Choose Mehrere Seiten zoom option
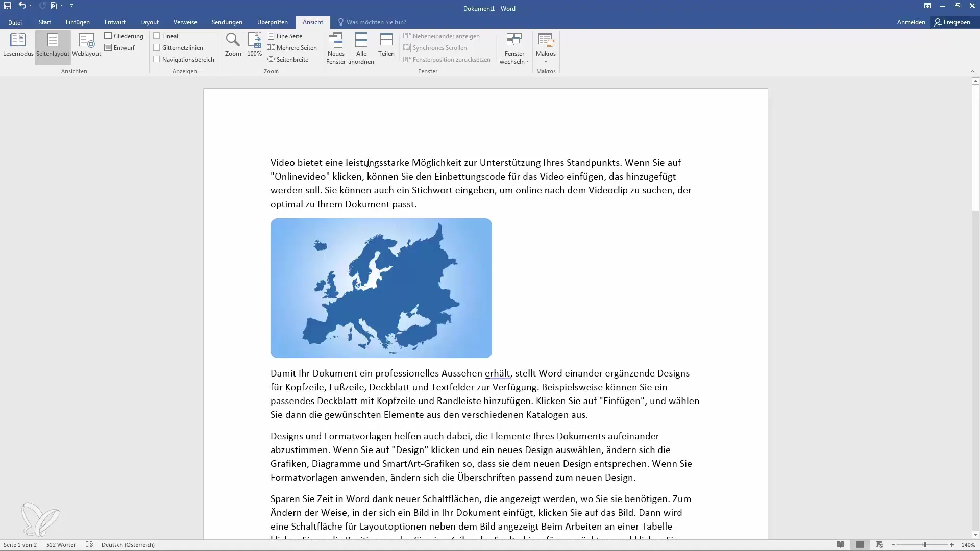 coord(292,47)
